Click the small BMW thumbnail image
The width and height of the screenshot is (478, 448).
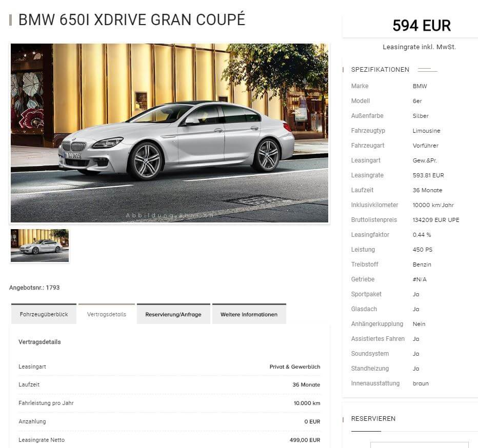[x=39, y=246]
